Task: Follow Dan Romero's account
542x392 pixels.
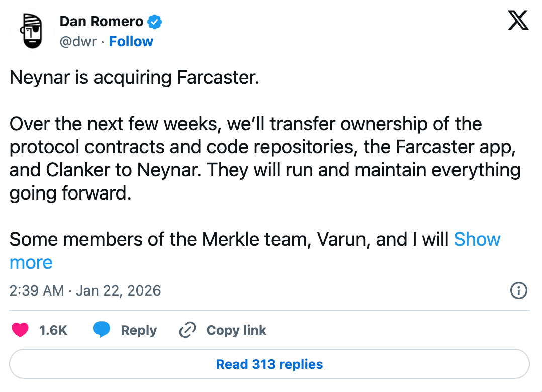Action: tap(131, 41)
